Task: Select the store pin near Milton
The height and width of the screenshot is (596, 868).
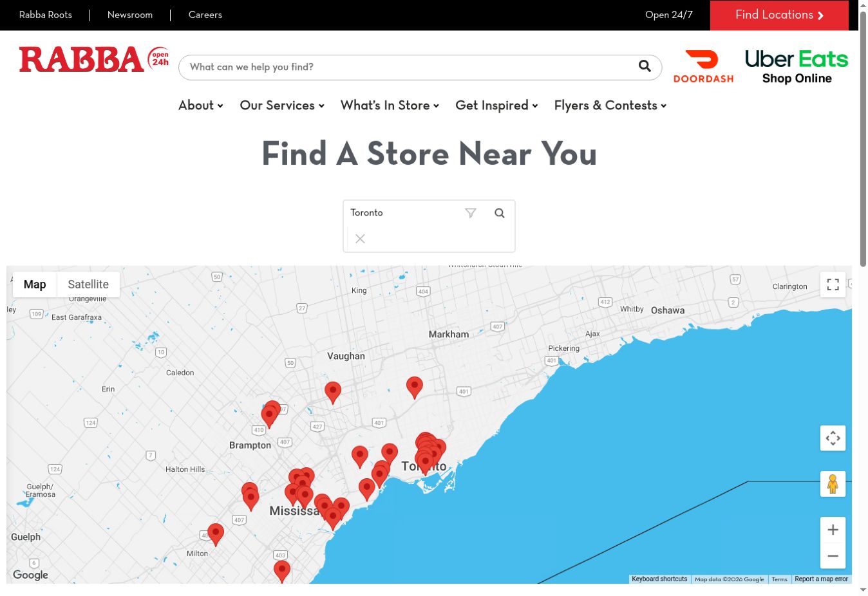Action: (216, 534)
